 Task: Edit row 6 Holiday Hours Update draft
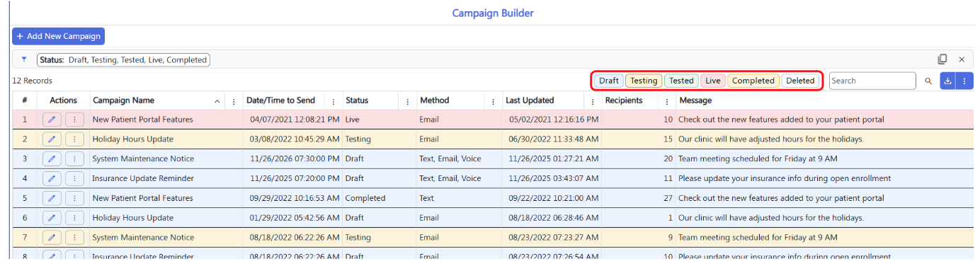click(x=52, y=218)
